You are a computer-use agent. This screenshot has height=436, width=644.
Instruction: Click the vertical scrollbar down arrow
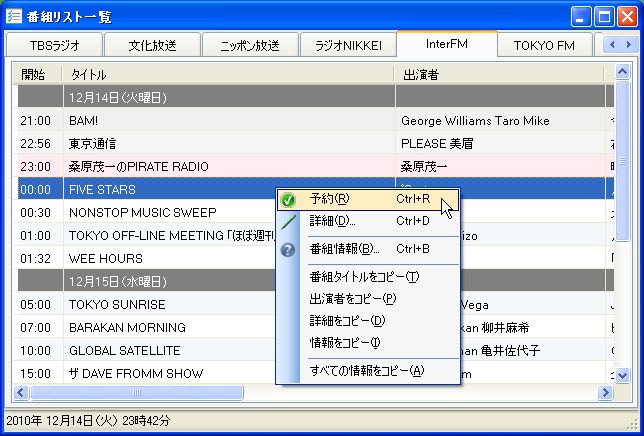pos(622,377)
